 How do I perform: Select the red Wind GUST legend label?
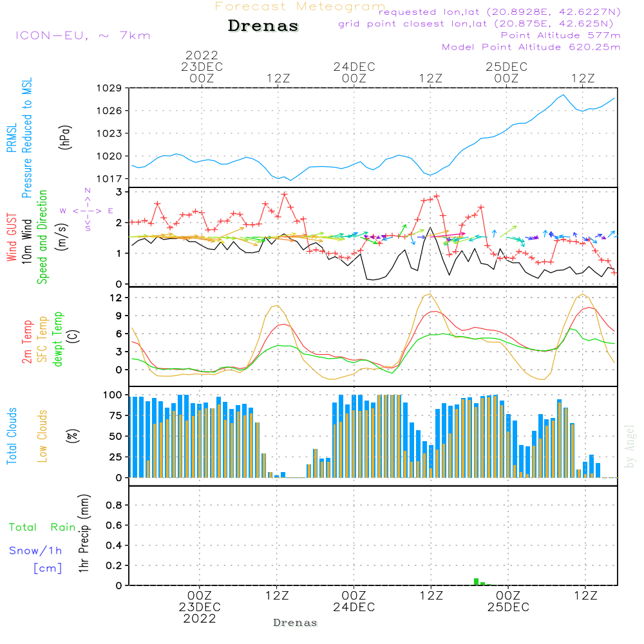pyautogui.click(x=11, y=235)
